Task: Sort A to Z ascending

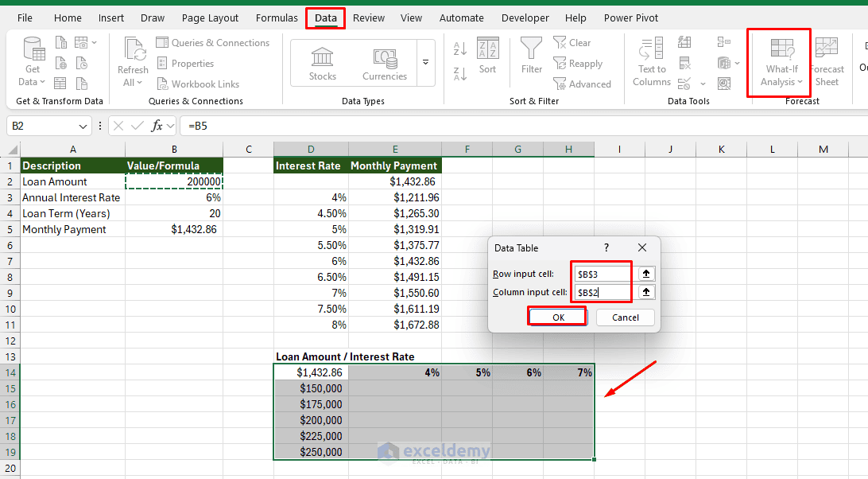Action: [460, 49]
